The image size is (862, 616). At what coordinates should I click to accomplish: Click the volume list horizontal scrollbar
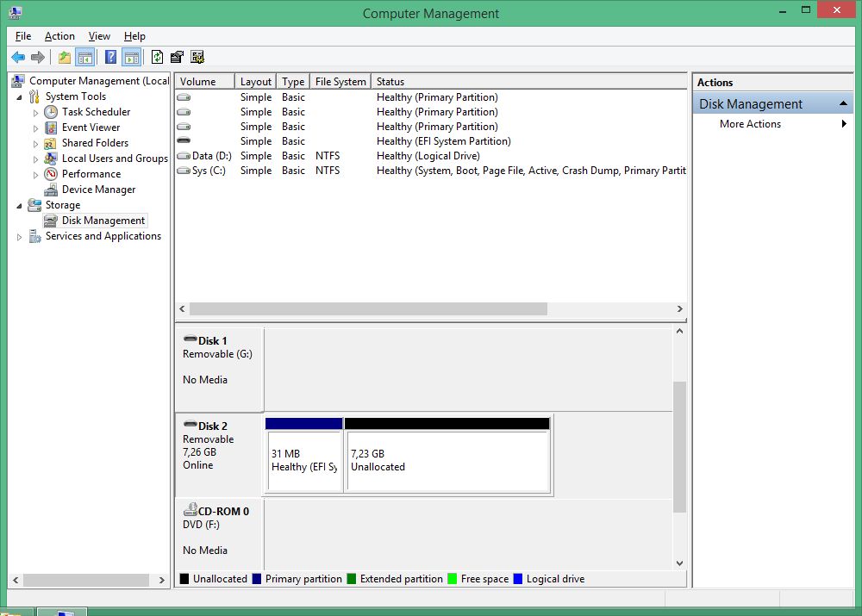(x=368, y=308)
